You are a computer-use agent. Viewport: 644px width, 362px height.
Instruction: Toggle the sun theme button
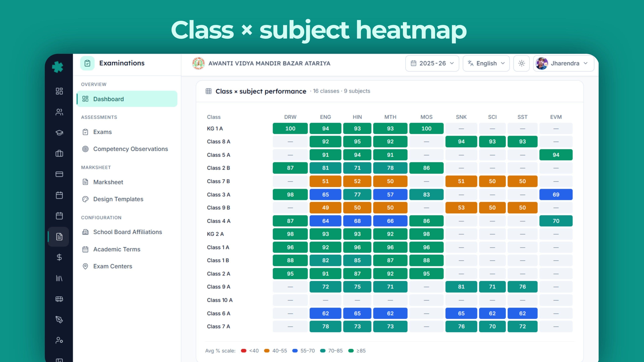tap(522, 63)
